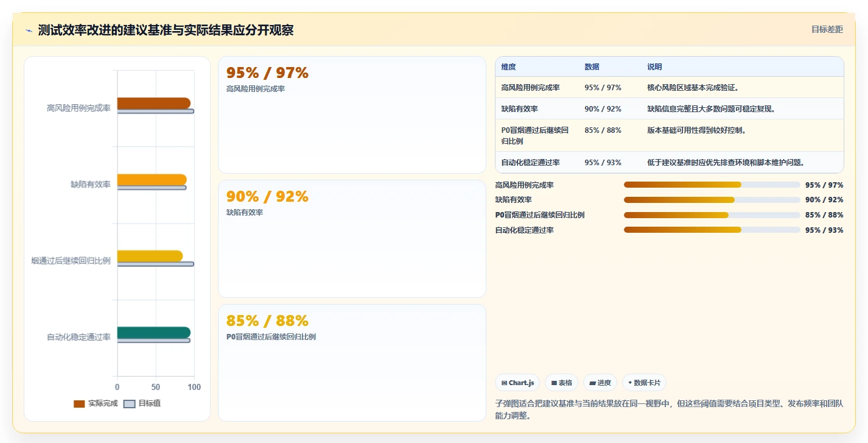This screenshot has height=443, width=868.
Task: Click the thin target bar under 高风险用例完成率 in chart
Action: click(156, 111)
